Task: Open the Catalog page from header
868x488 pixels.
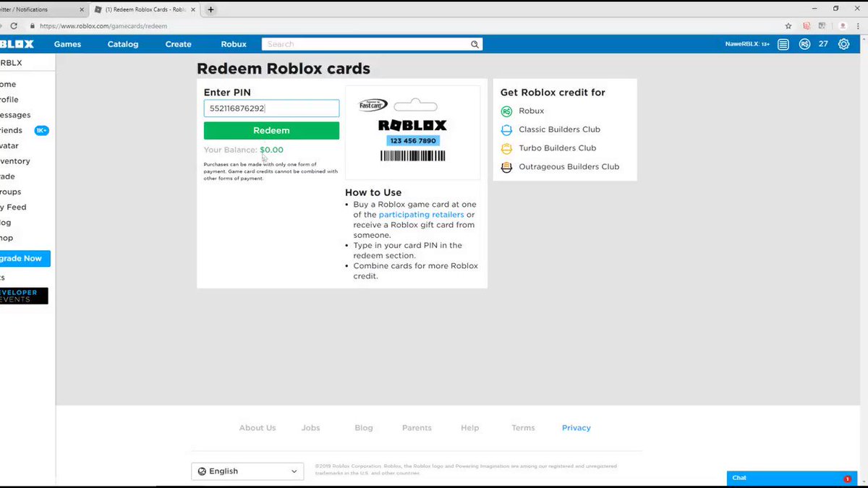Action: point(123,44)
